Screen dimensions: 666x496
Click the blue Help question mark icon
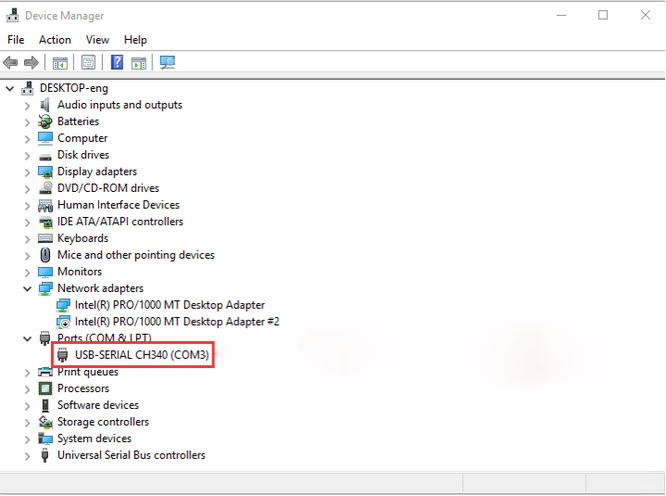coord(117,62)
